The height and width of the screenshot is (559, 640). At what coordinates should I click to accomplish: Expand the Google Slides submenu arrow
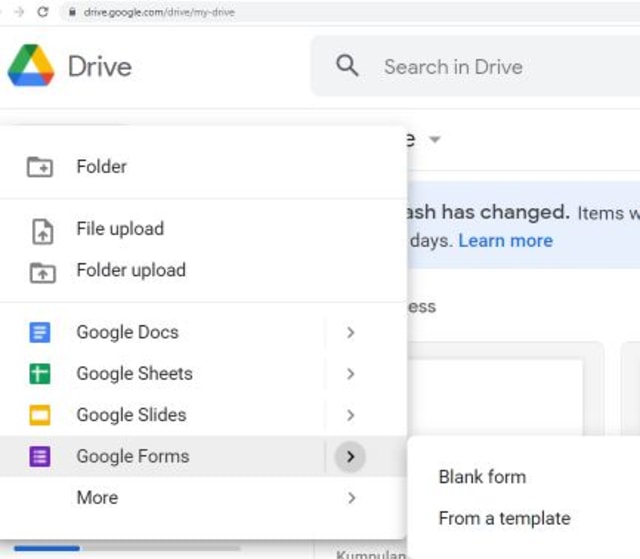point(350,415)
